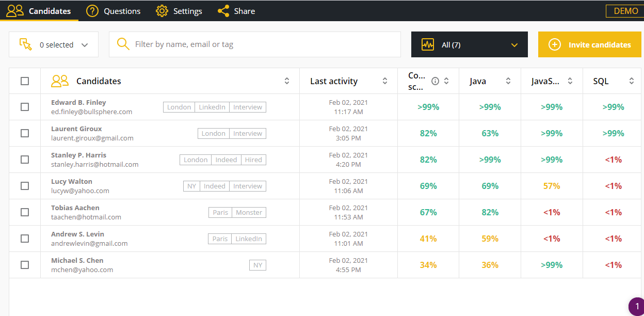Tick the checkbox for Michael S. Chen

coord(25,265)
